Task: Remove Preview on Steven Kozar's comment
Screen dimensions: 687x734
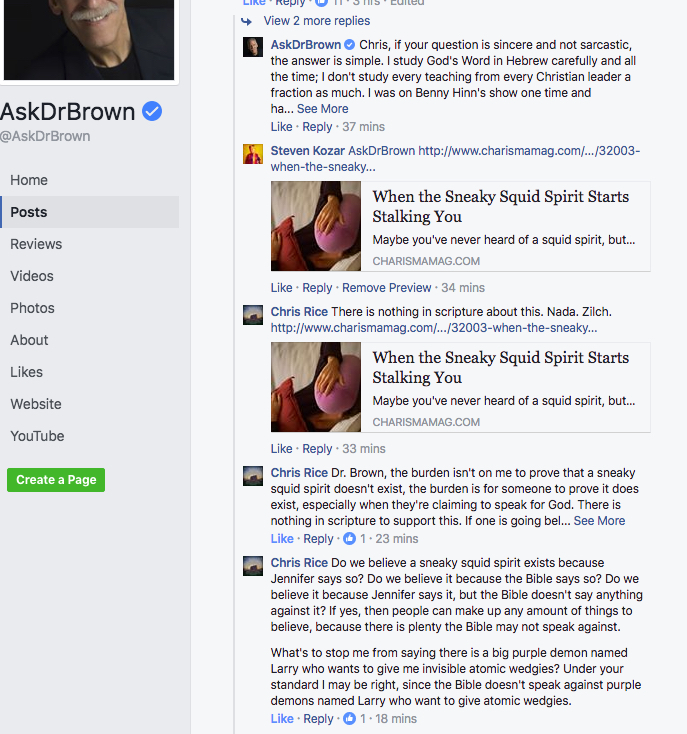Action: click(x=387, y=287)
